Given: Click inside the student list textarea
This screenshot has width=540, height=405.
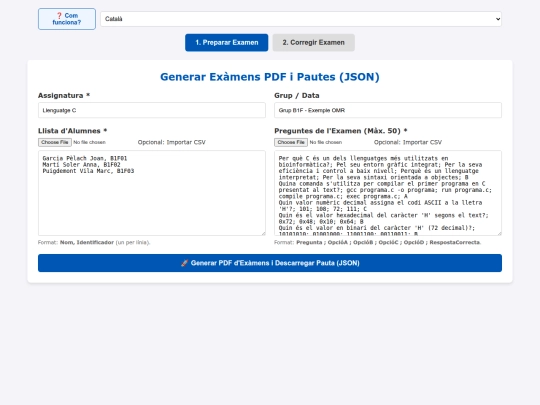Looking at the screenshot, I should tap(152, 193).
